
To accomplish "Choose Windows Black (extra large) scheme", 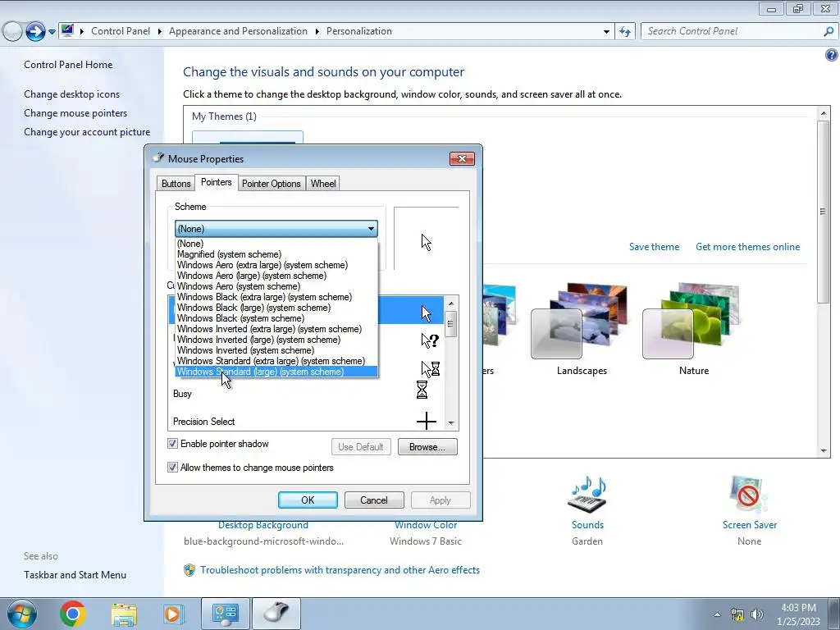I will click(x=276, y=297).
